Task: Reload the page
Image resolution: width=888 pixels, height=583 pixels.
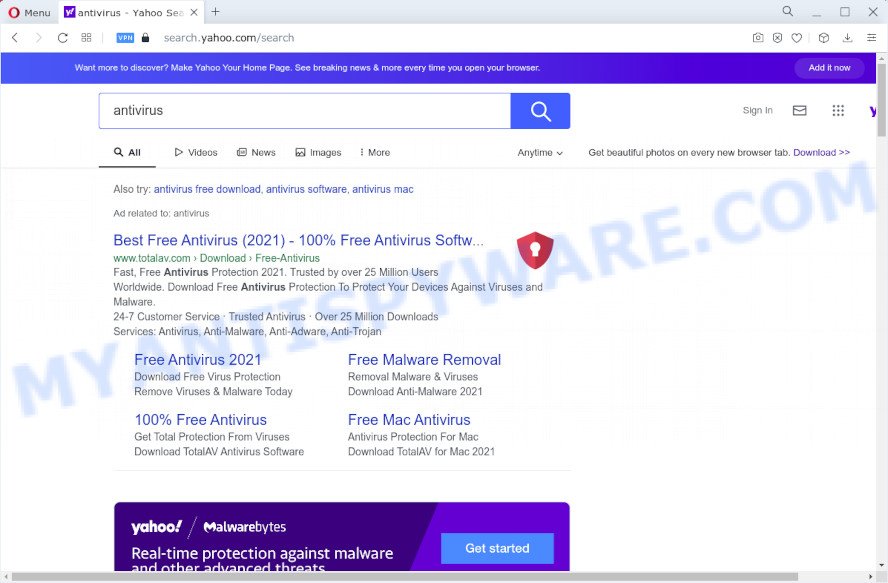Action: coord(62,38)
